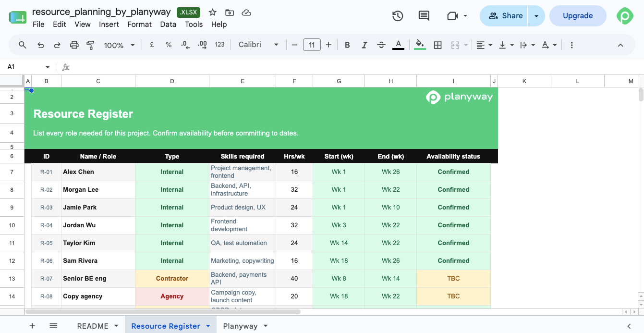Viewport: 644px width, 333px height.
Task: Toggle bold formatting
Action: [x=347, y=45]
